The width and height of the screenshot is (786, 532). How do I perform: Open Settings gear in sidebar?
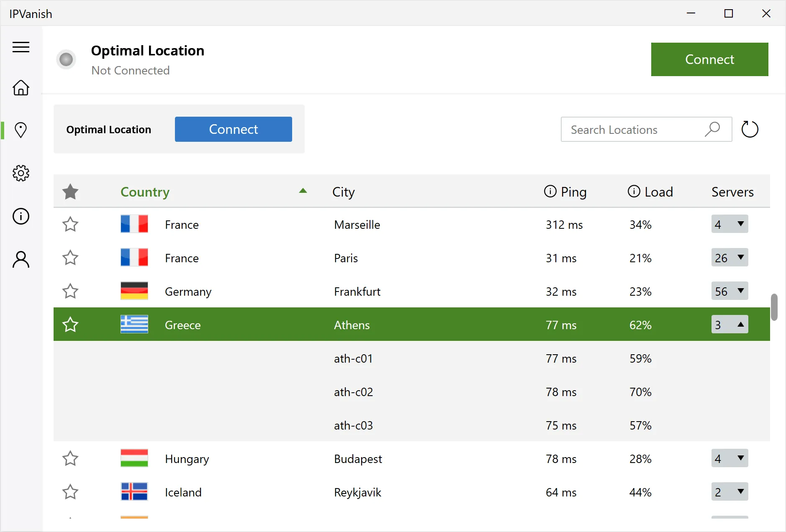pos(21,173)
